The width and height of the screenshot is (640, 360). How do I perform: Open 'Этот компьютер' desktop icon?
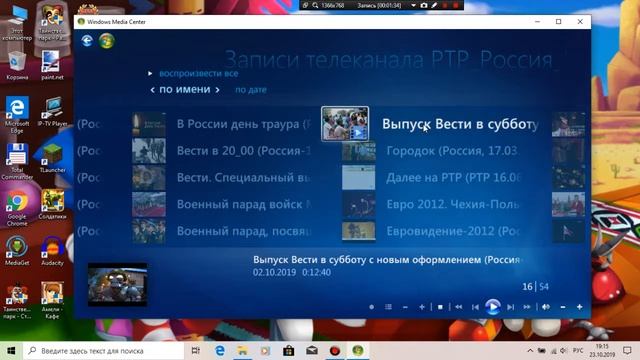[17, 22]
